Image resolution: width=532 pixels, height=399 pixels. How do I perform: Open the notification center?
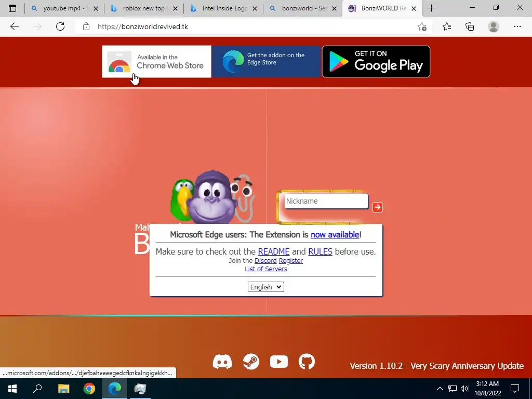point(515,389)
